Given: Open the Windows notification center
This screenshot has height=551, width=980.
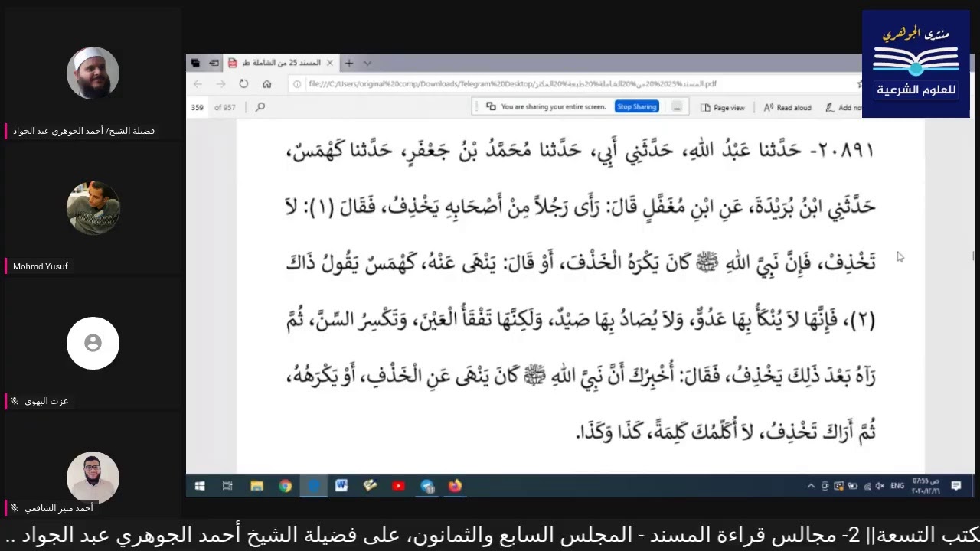Looking at the screenshot, I should click(x=956, y=486).
